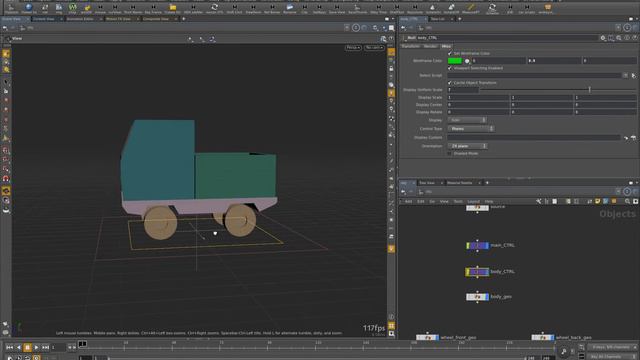The image size is (640, 360).
Task: Click the first Display Scale field
Action: (x=478, y=98)
